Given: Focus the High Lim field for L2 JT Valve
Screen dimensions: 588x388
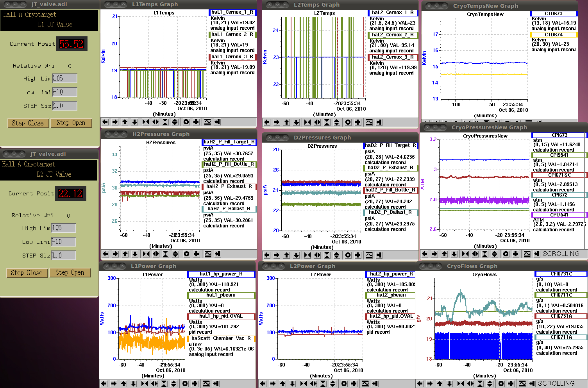Looking at the screenshot, I should point(63,228).
